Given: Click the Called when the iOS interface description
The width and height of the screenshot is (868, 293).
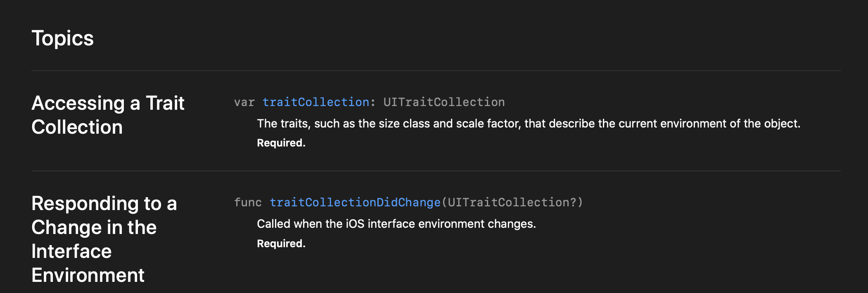Looking at the screenshot, I should (396, 224).
